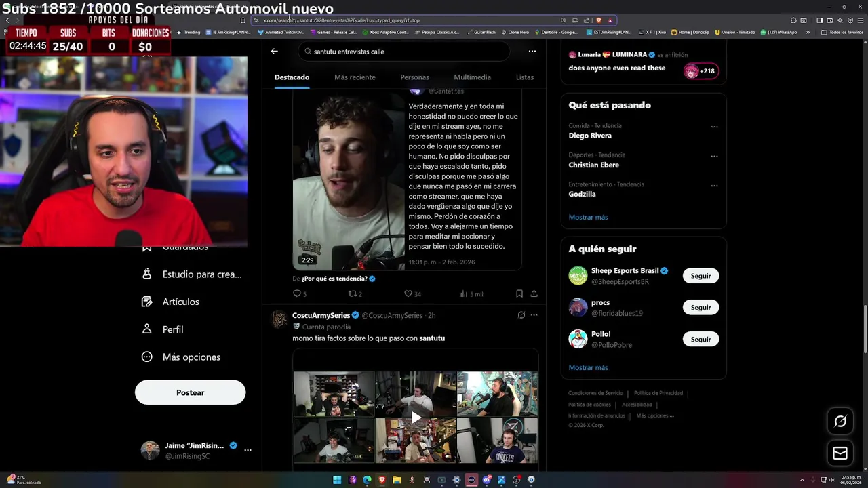
Task: Open Todos los favoritos bookmarks folder
Action: pyautogui.click(x=842, y=32)
